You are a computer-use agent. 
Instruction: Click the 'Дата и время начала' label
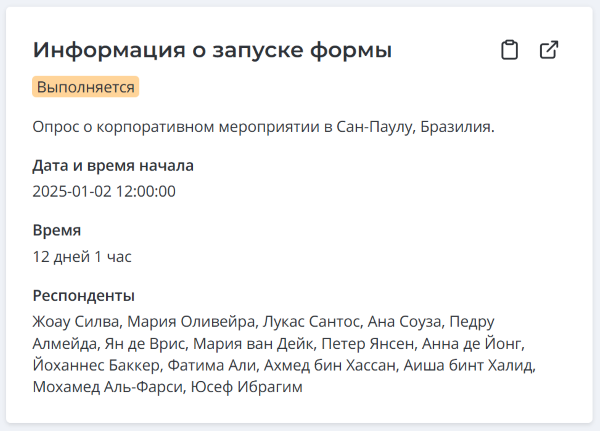113,165
